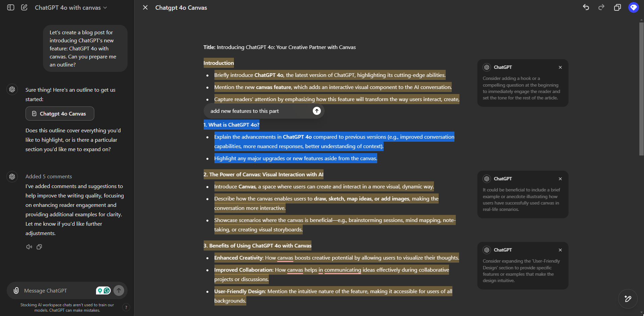Click the inline 'add new features to this part' field
This screenshot has width=644, height=316.
coord(258,111)
